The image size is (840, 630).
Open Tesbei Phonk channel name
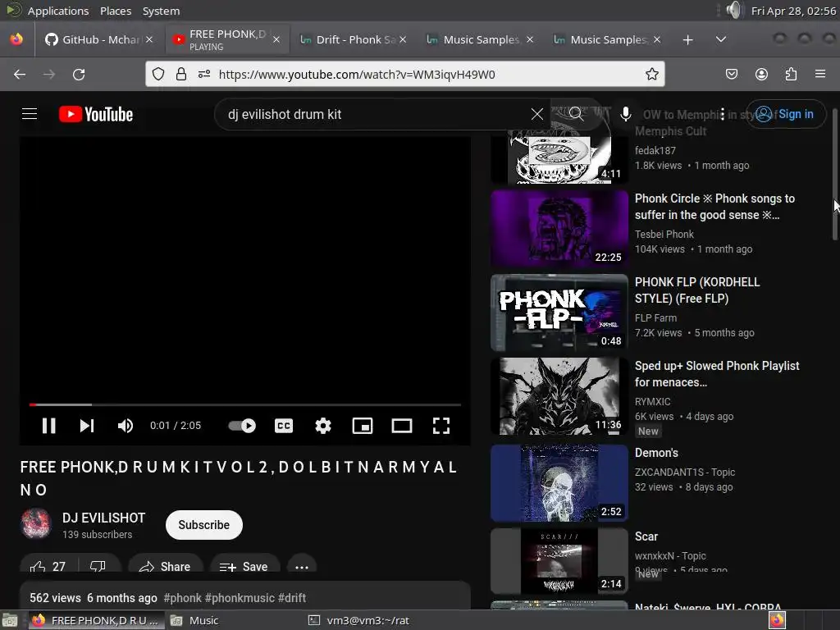click(x=664, y=234)
